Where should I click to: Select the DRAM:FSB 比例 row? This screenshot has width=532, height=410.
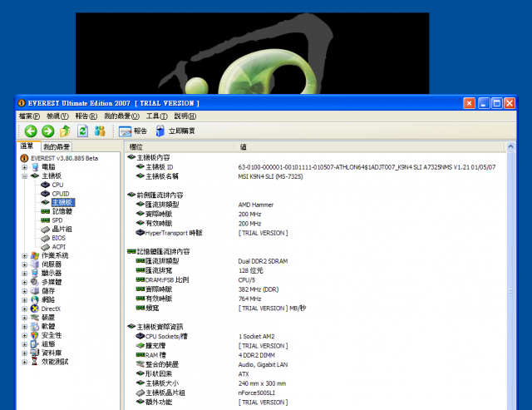316,280
